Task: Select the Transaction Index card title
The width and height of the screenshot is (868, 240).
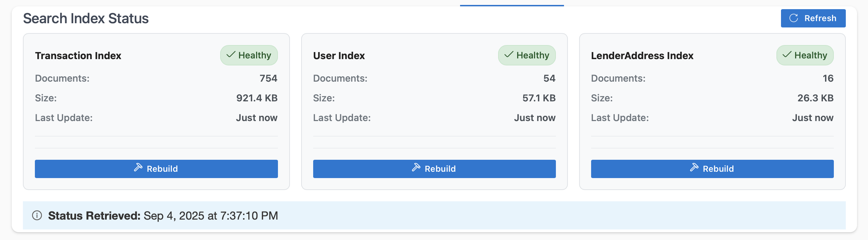Action: pos(78,56)
